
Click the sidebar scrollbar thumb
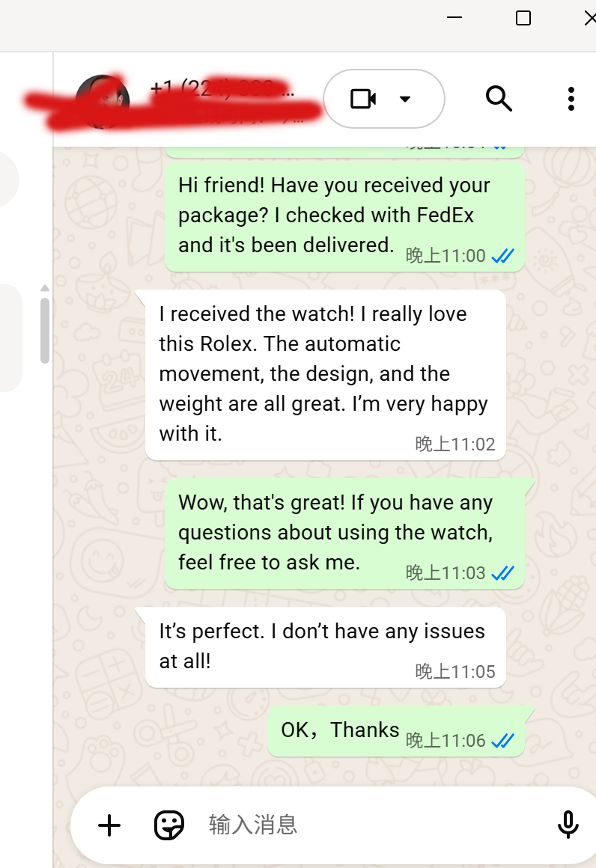[x=45, y=331]
